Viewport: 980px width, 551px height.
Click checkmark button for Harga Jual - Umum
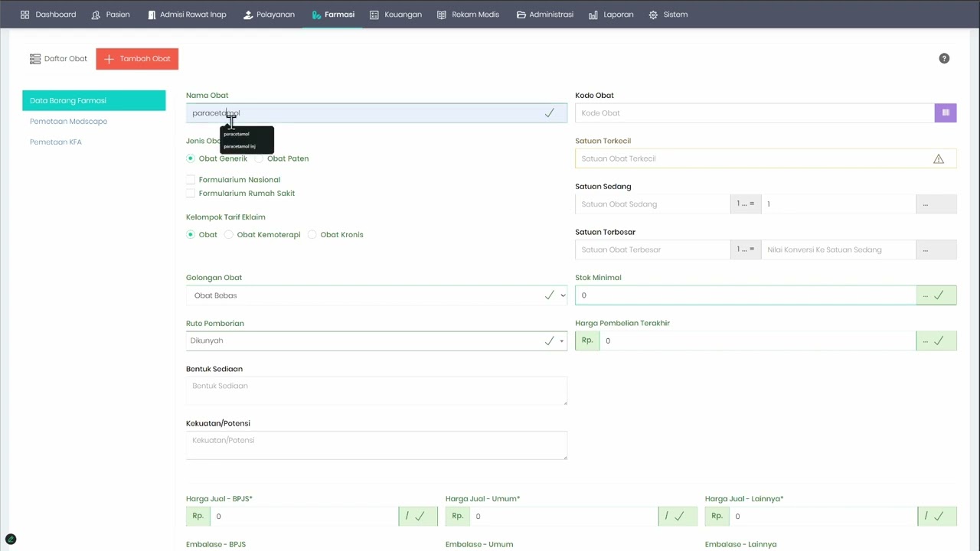tap(678, 516)
